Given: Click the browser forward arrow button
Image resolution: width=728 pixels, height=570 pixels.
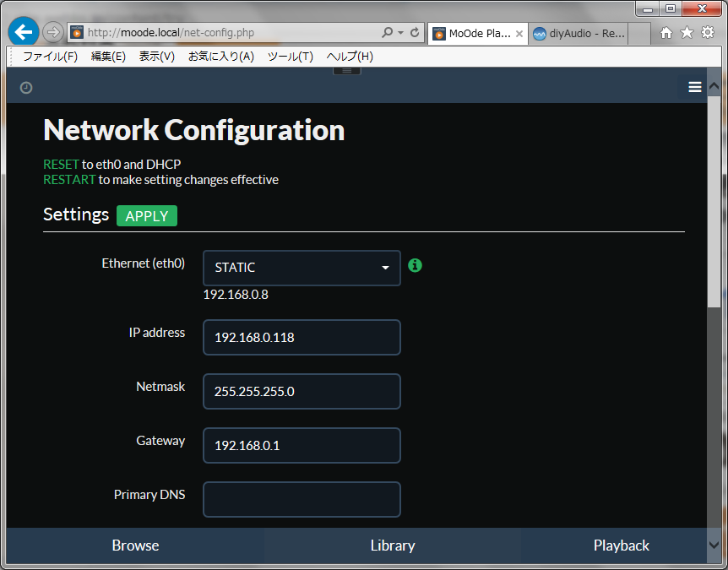Looking at the screenshot, I should [53, 32].
